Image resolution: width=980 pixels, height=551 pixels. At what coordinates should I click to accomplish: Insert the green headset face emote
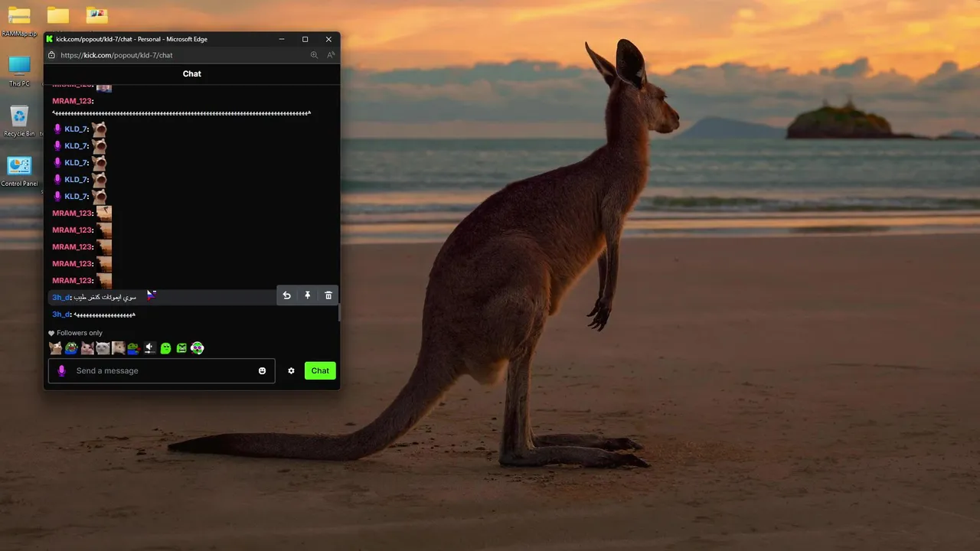pyautogui.click(x=197, y=348)
